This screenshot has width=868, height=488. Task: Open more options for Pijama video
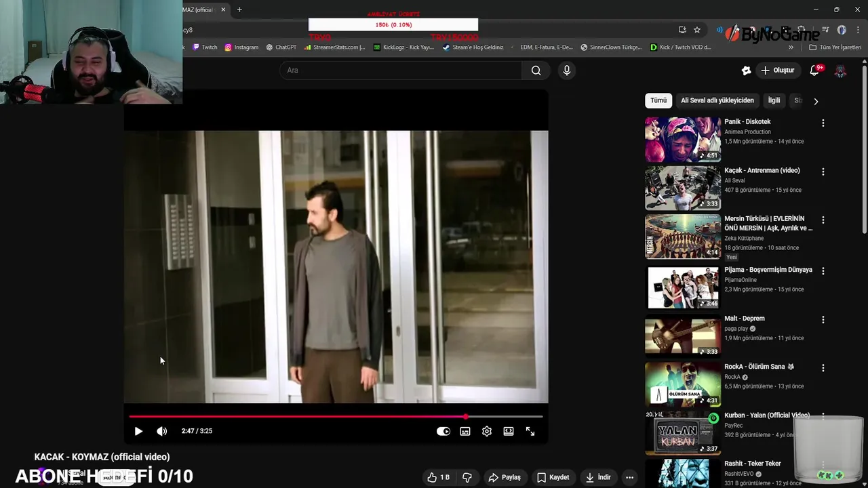coord(823,271)
